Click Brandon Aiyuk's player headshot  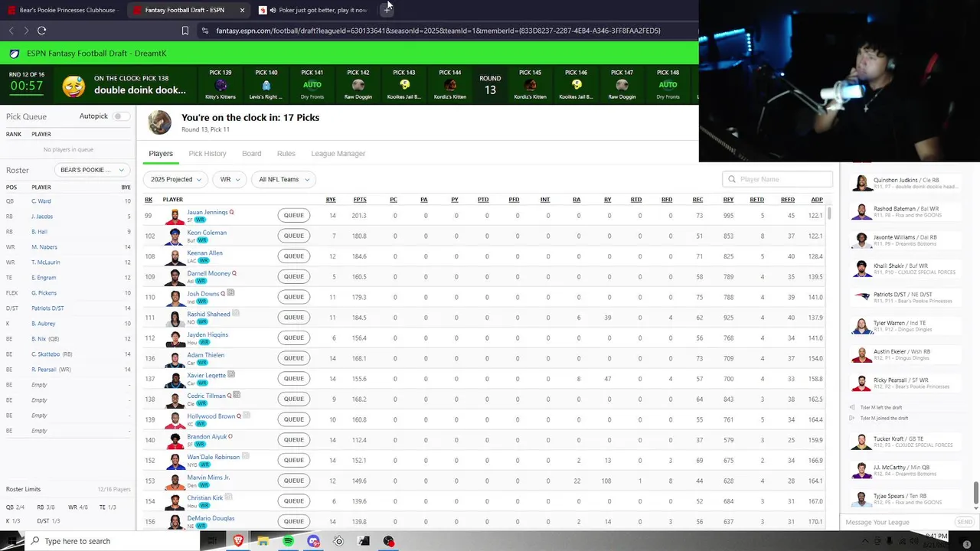(175, 440)
